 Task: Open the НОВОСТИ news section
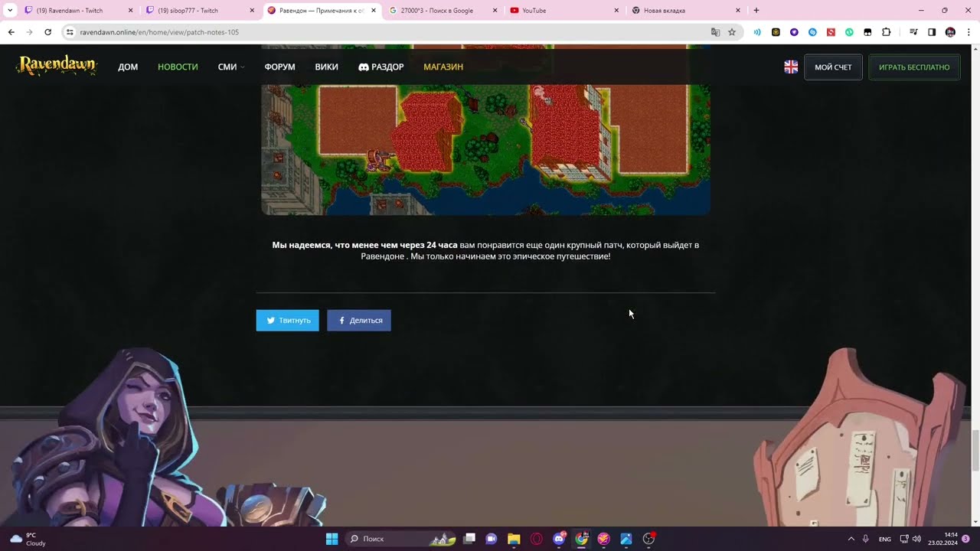tap(178, 67)
